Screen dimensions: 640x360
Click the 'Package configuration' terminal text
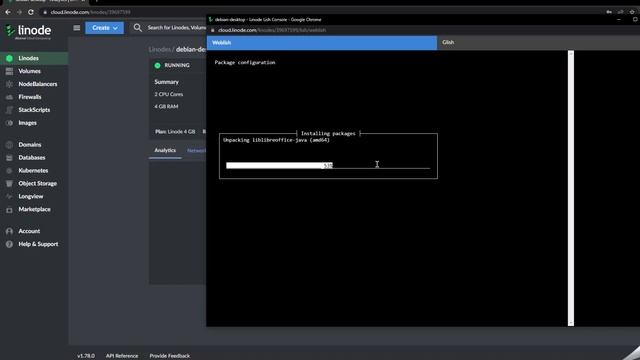(x=245, y=62)
